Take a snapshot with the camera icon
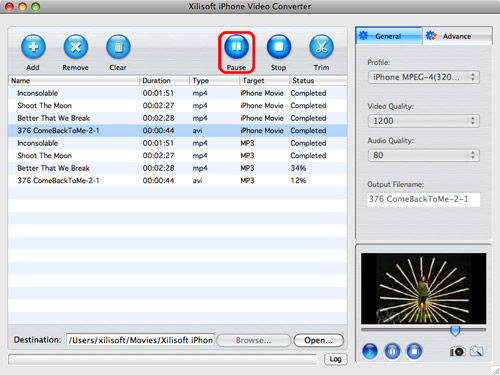 (x=458, y=351)
